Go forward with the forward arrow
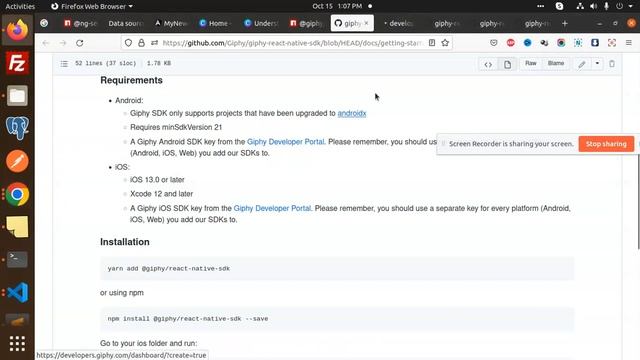 click(x=62, y=43)
